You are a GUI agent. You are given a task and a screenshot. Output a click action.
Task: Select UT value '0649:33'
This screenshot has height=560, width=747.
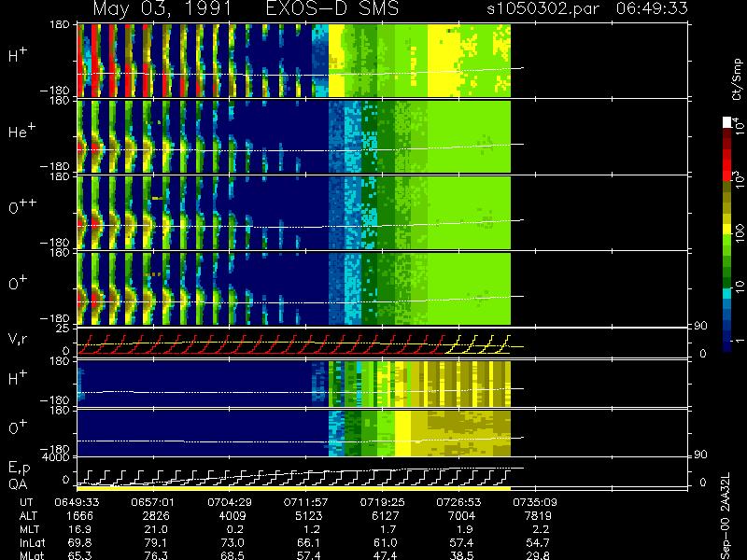click(77, 502)
